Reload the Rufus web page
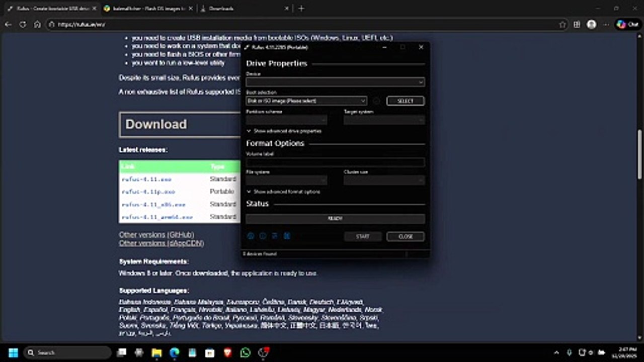The image size is (644, 362). click(23, 24)
